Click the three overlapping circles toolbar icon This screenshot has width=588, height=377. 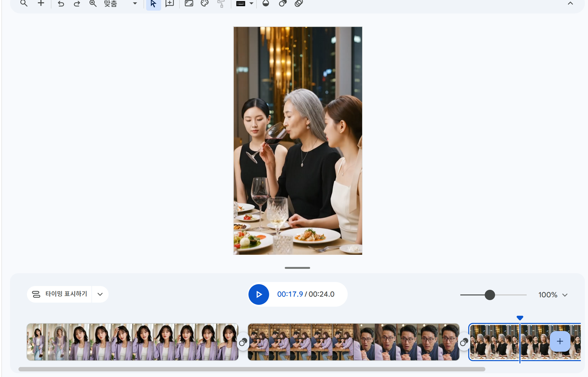299,3
